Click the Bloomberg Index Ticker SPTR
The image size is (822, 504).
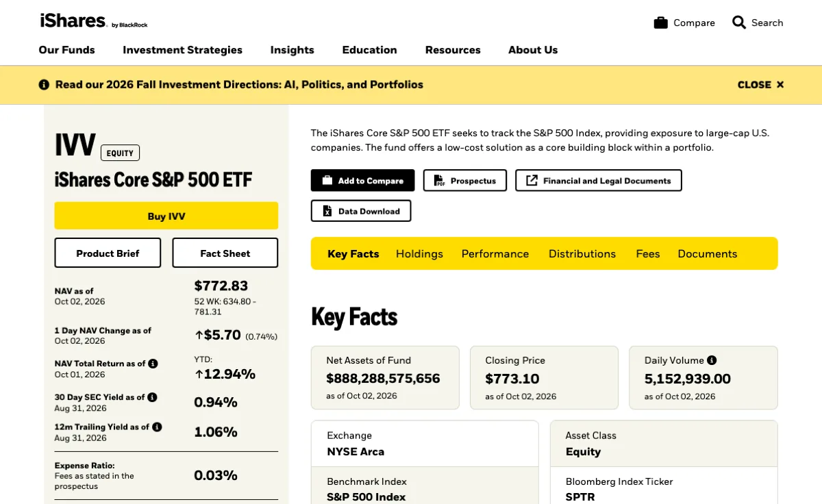coord(580,497)
